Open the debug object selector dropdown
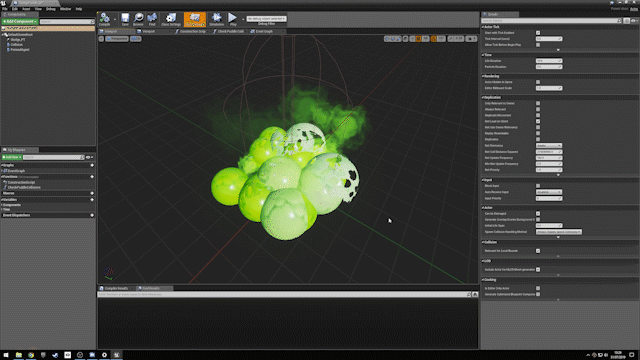Screen dimensions: 640x360 (266, 19)
